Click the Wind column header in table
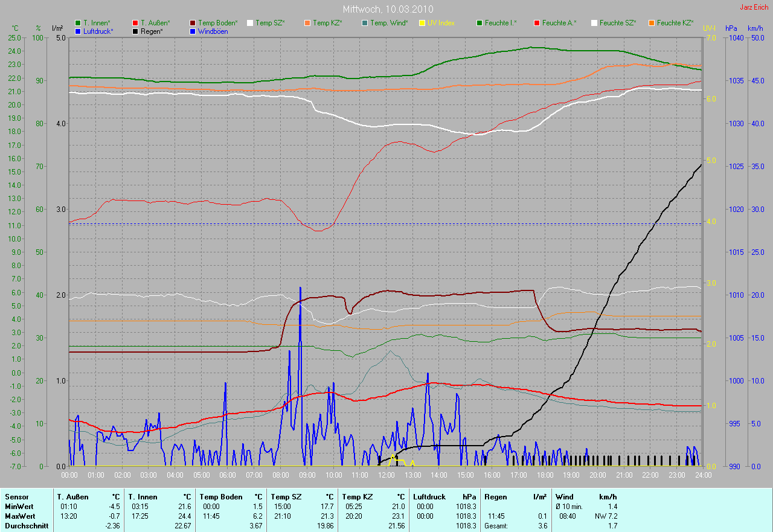This screenshot has width=773, height=532. point(565,497)
